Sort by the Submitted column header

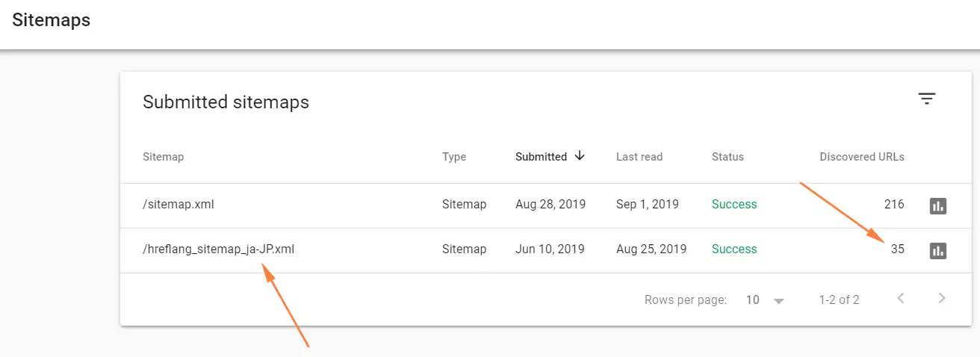(541, 157)
